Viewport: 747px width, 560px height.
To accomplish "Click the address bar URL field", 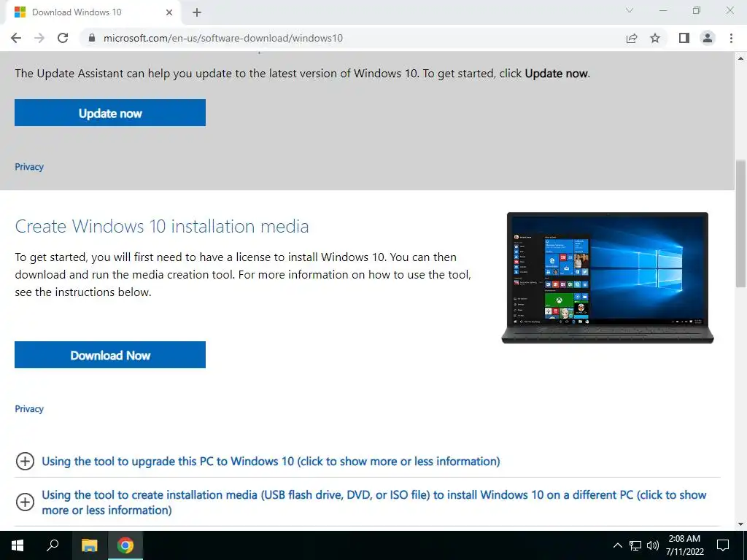I will point(352,38).
